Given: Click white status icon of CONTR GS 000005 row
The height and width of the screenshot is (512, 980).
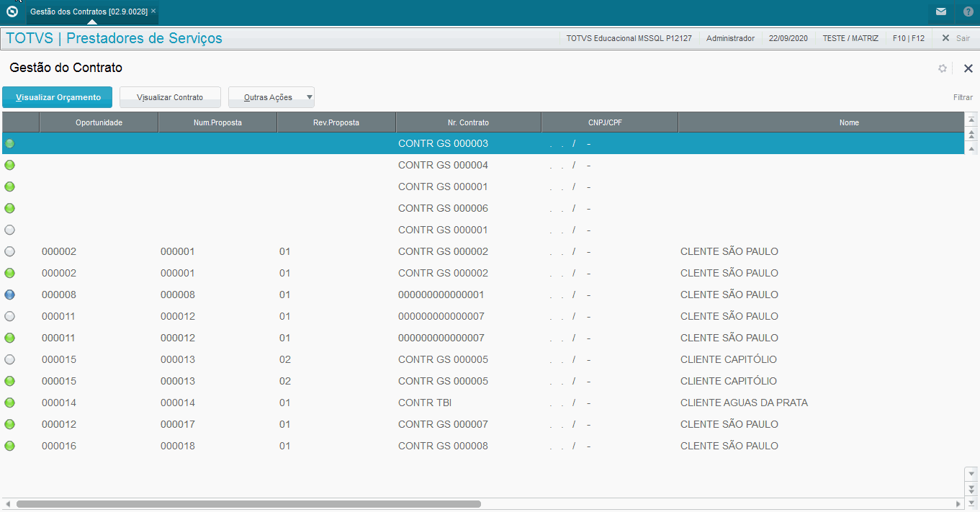Looking at the screenshot, I should coord(9,359).
